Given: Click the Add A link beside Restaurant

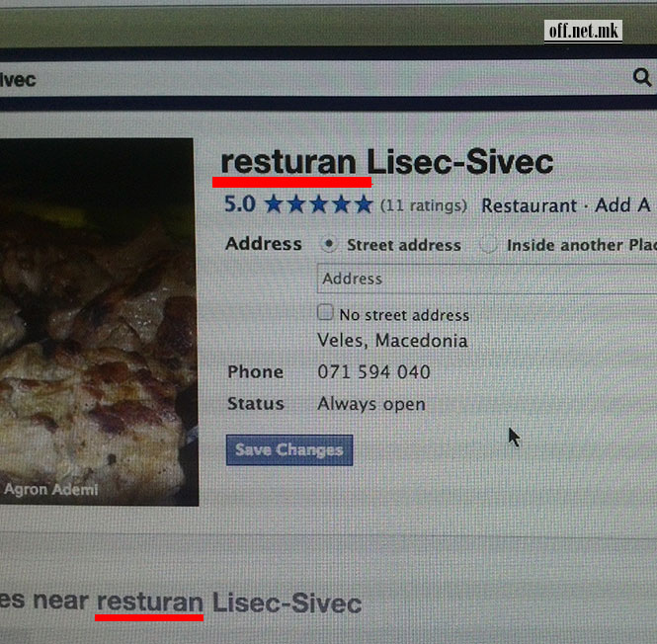Looking at the screenshot, I should tap(623, 205).
